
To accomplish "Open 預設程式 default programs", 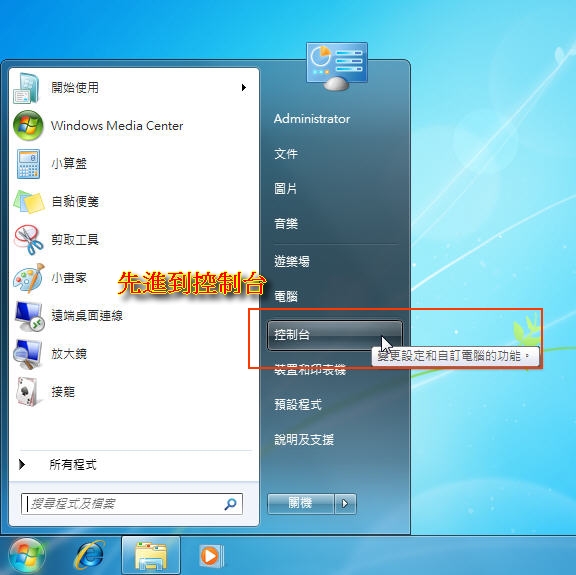I will coord(298,405).
